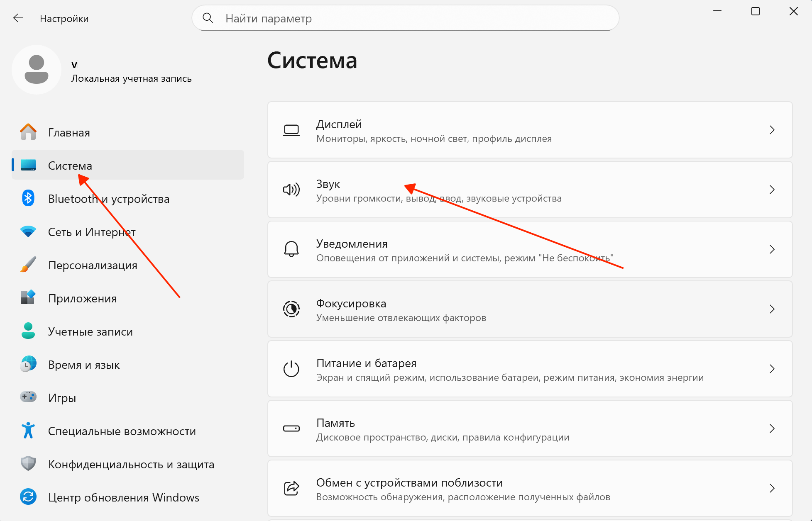Viewport: 812px width, 521px height.
Task: Expand Дисплей via its chevron
Action: 772,130
